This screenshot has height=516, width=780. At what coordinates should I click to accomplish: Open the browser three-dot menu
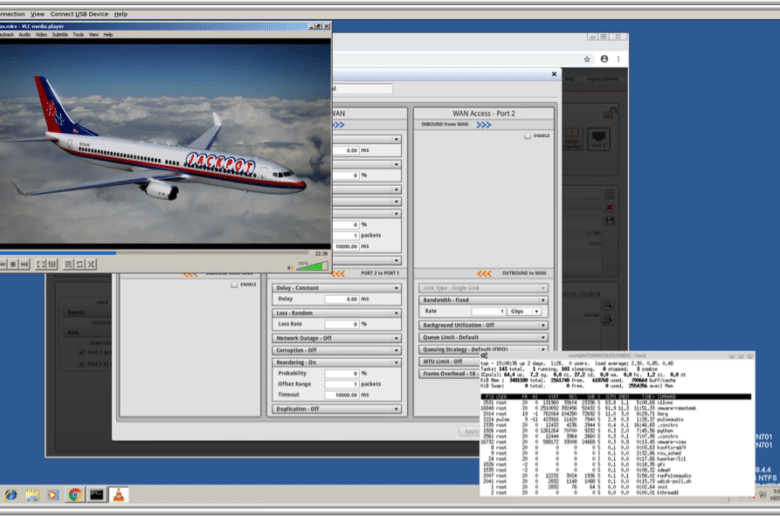coord(618,59)
